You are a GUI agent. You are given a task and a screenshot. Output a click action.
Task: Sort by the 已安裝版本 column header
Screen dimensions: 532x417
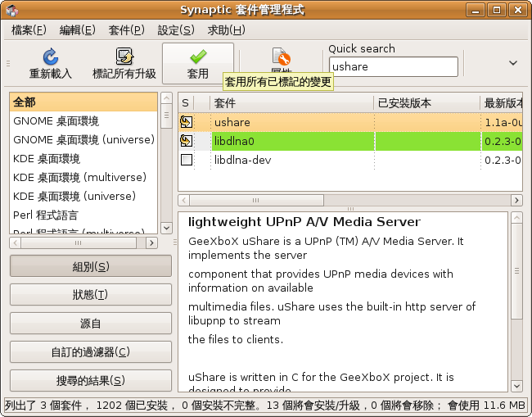[x=426, y=103]
